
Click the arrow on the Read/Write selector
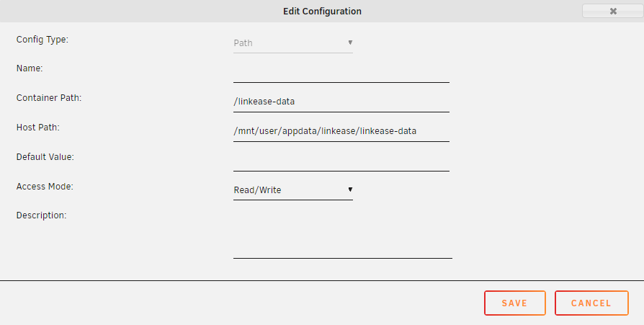pyautogui.click(x=350, y=190)
